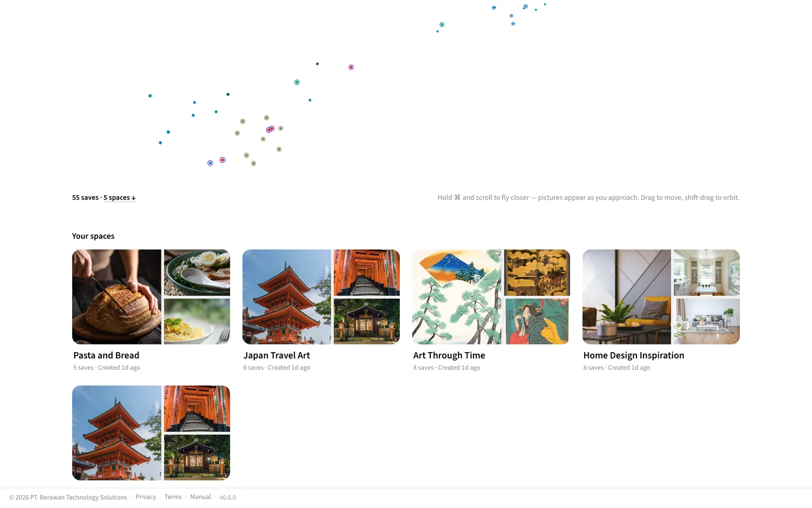Click the '55 saves' count text
This screenshot has width=812, height=508.
[85, 198]
